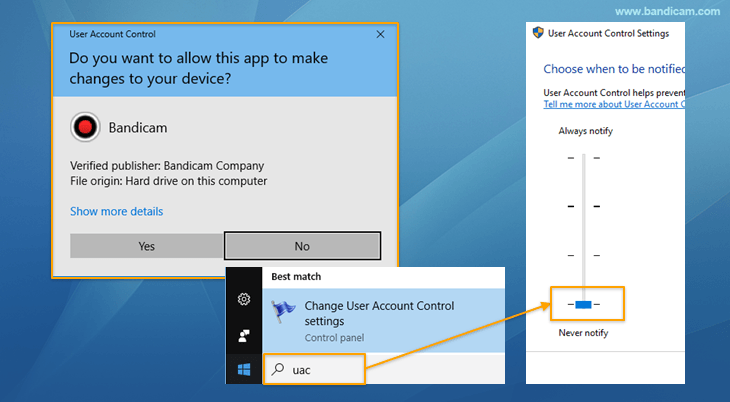Image resolution: width=730 pixels, height=402 pixels.
Task: Open Tell me more about User Account link
Action: pyautogui.click(x=614, y=104)
